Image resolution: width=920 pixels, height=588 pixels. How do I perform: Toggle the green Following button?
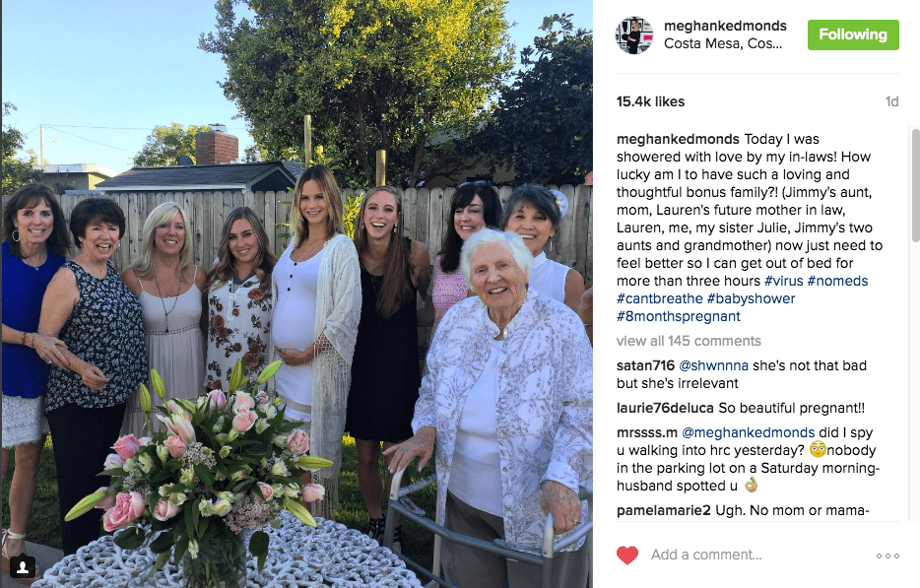coord(853,34)
